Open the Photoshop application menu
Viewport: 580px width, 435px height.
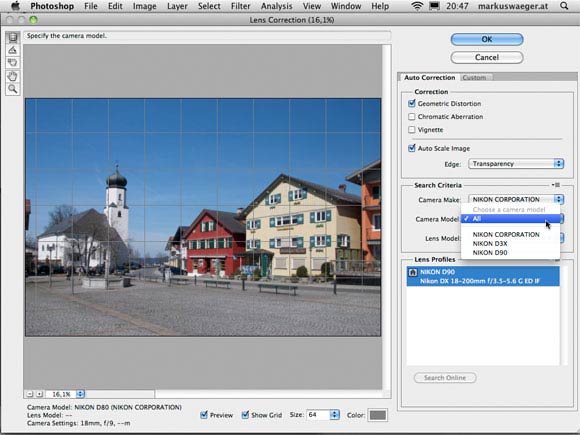tap(52, 6)
